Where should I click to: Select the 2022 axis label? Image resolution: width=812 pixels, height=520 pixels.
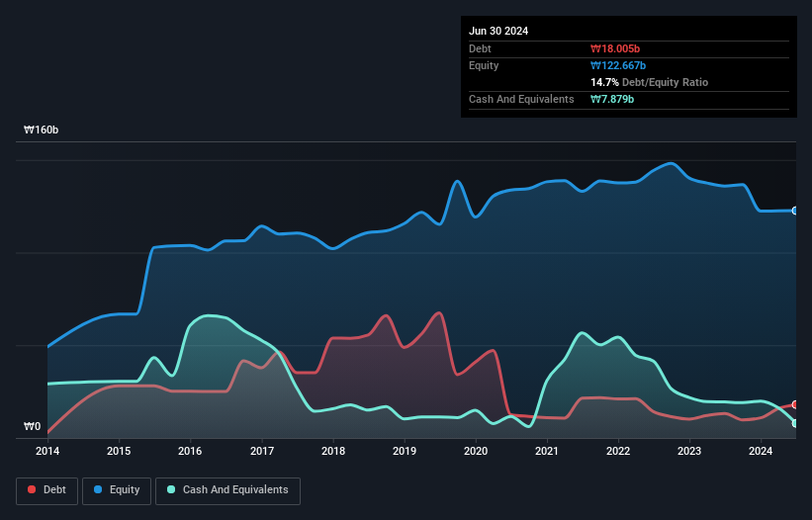coord(618,451)
